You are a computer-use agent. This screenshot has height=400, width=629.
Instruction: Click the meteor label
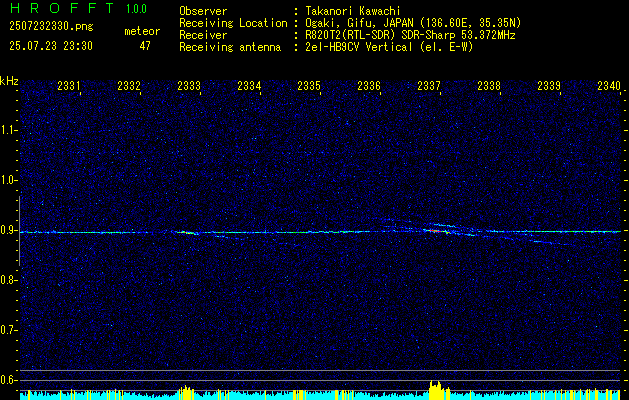[142, 31]
